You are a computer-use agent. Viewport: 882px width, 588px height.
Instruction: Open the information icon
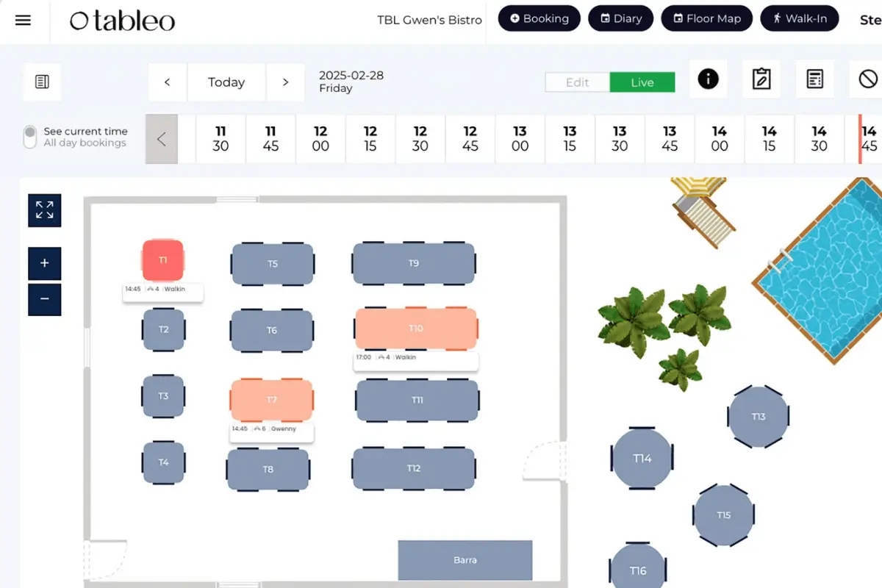708,79
